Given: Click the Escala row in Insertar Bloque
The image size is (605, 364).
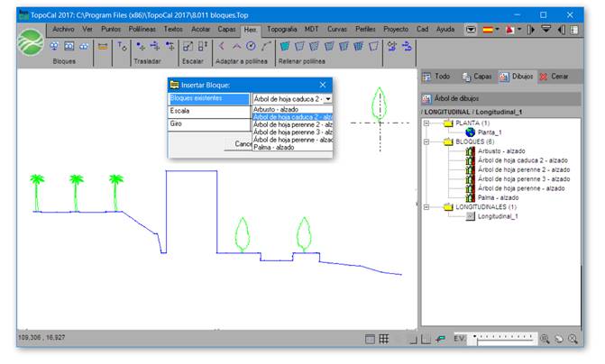Looking at the screenshot, I should pyautogui.click(x=209, y=112).
